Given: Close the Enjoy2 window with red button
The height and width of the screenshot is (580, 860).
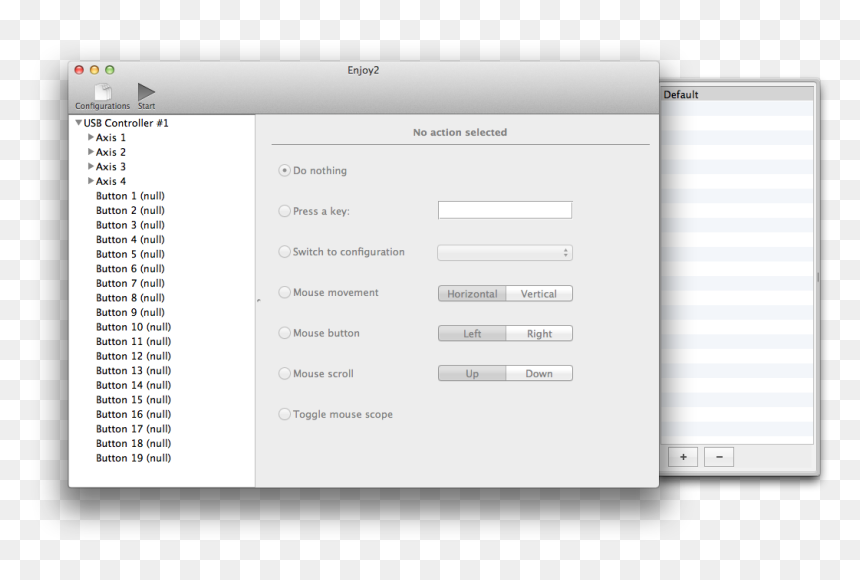Looking at the screenshot, I should [x=79, y=70].
